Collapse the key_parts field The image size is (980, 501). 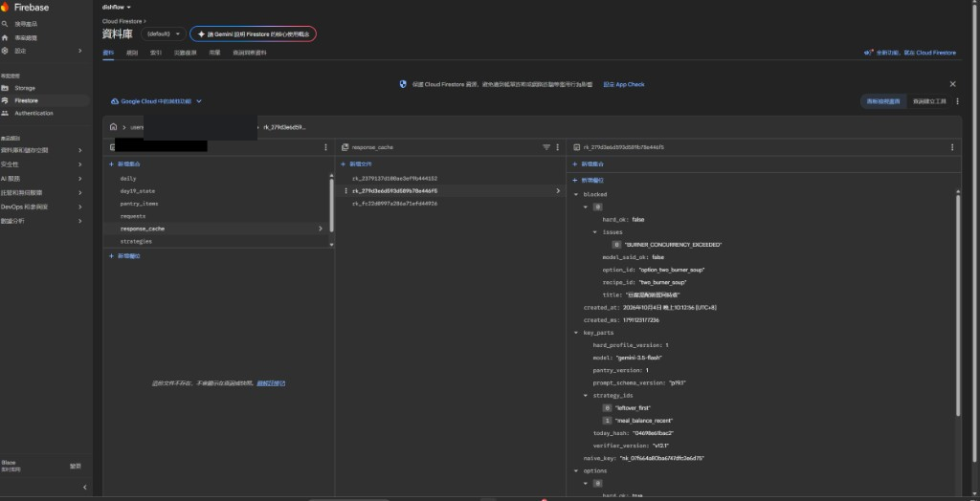(575, 333)
